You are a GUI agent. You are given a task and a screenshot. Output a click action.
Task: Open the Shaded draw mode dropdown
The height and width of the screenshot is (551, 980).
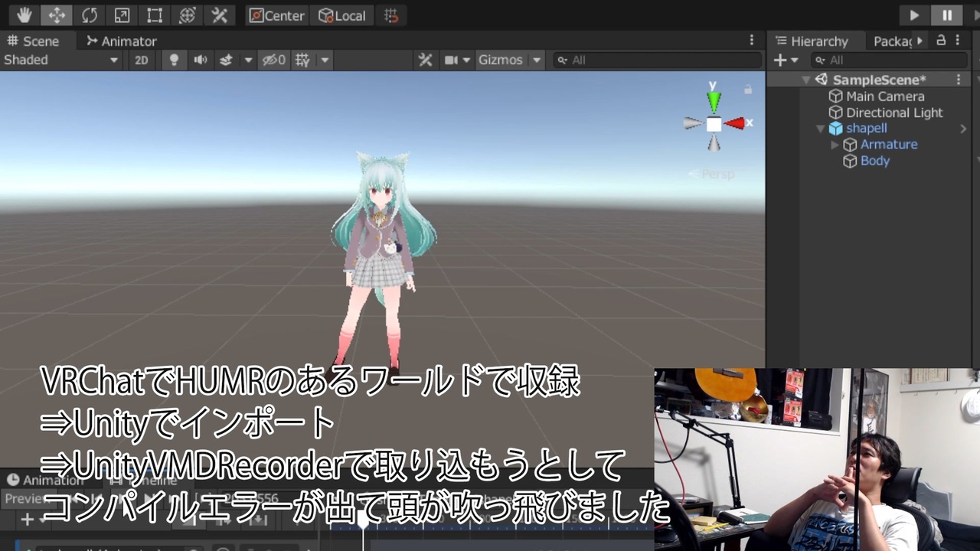pos(61,60)
